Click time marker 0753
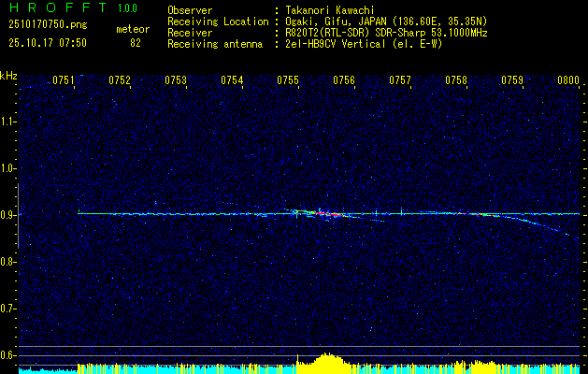Viewport: 588px width, 374px height. pyautogui.click(x=176, y=79)
